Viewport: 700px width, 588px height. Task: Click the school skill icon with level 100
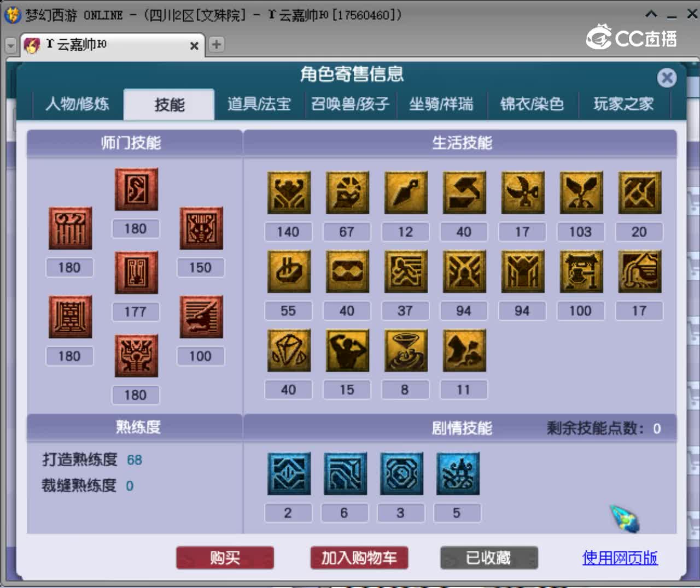(x=201, y=317)
